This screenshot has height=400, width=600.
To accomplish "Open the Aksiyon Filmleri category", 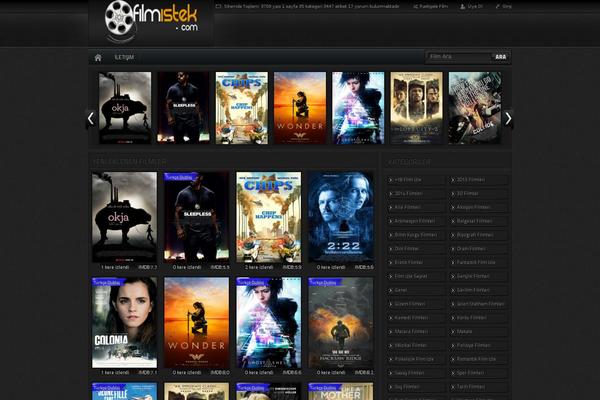I will click(478, 207).
